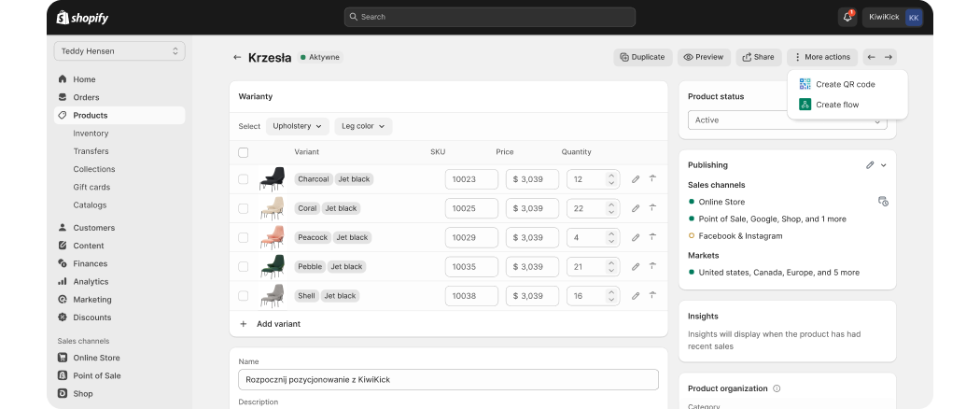Click the Create flow icon
Viewport: 980px width, 409px height.
coord(805,105)
